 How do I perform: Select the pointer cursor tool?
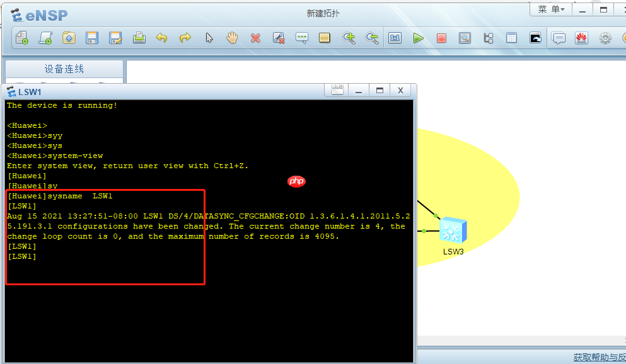pyautogui.click(x=209, y=38)
